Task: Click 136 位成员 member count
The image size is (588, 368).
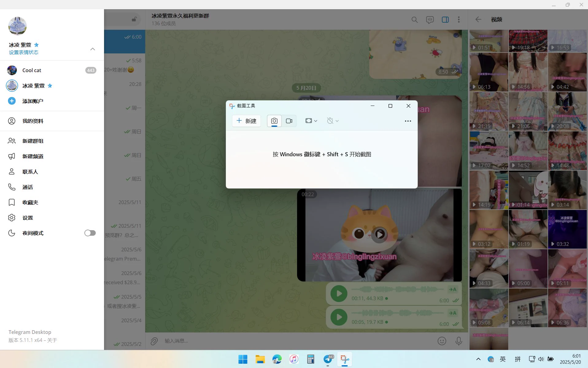Action: click(164, 24)
